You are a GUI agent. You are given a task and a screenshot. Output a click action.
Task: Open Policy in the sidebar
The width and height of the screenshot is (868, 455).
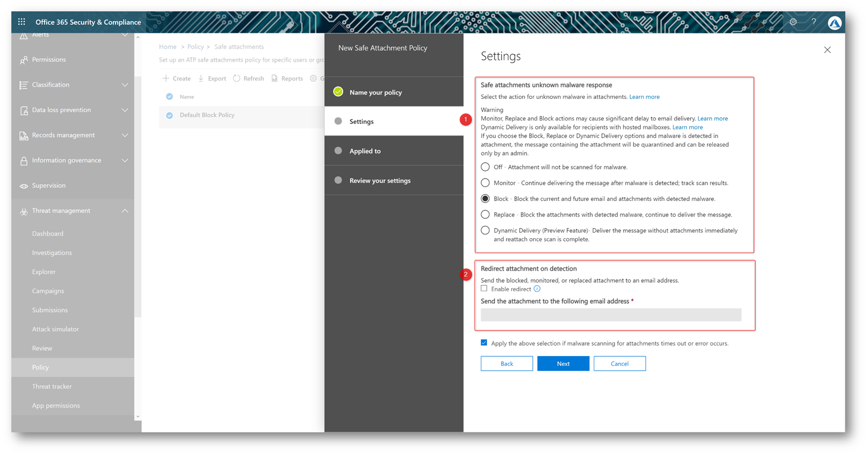pos(73,367)
